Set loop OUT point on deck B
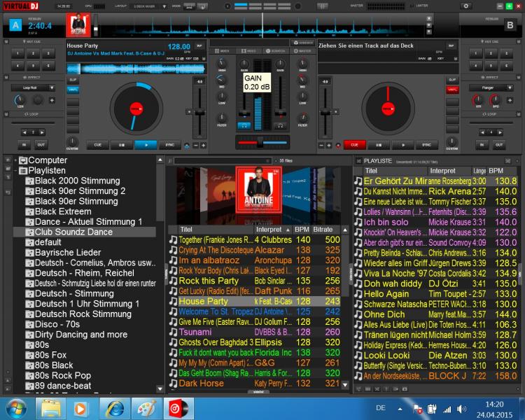 [498, 145]
